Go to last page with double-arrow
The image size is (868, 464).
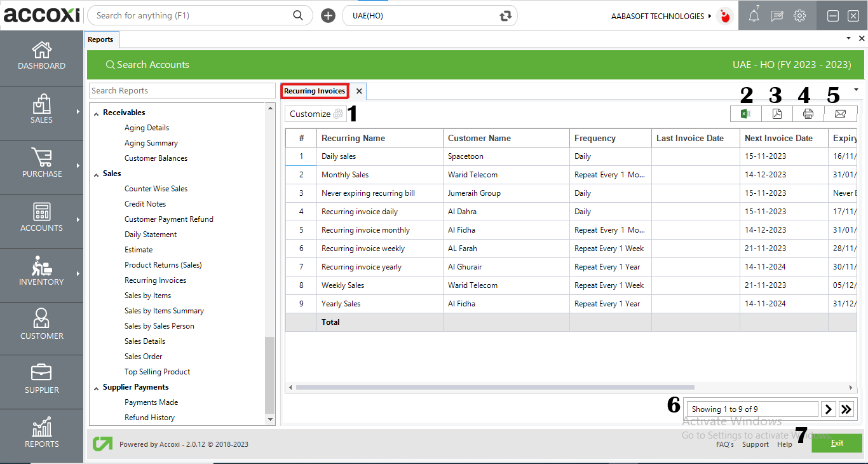(x=846, y=409)
